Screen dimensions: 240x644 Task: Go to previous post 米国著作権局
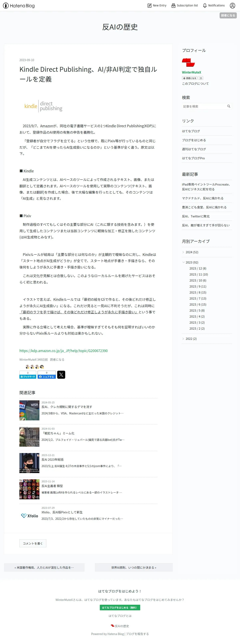pyautogui.click(x=44, y=567)
